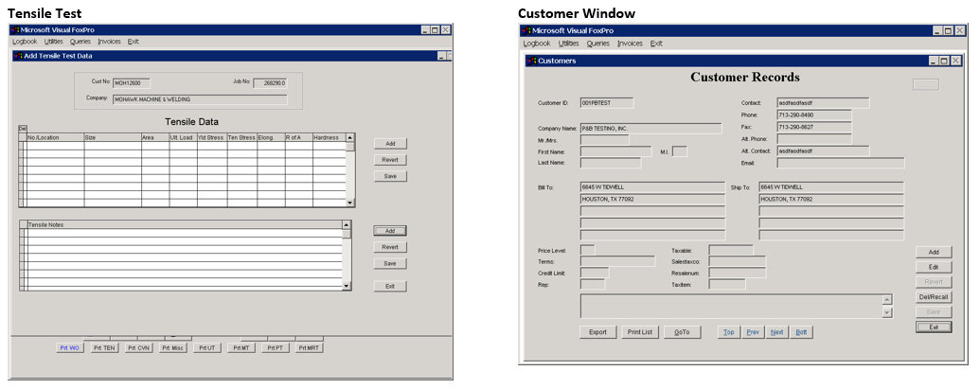Click Exit button in the Customers form
980x389 pixels.
tap(934, 327)
